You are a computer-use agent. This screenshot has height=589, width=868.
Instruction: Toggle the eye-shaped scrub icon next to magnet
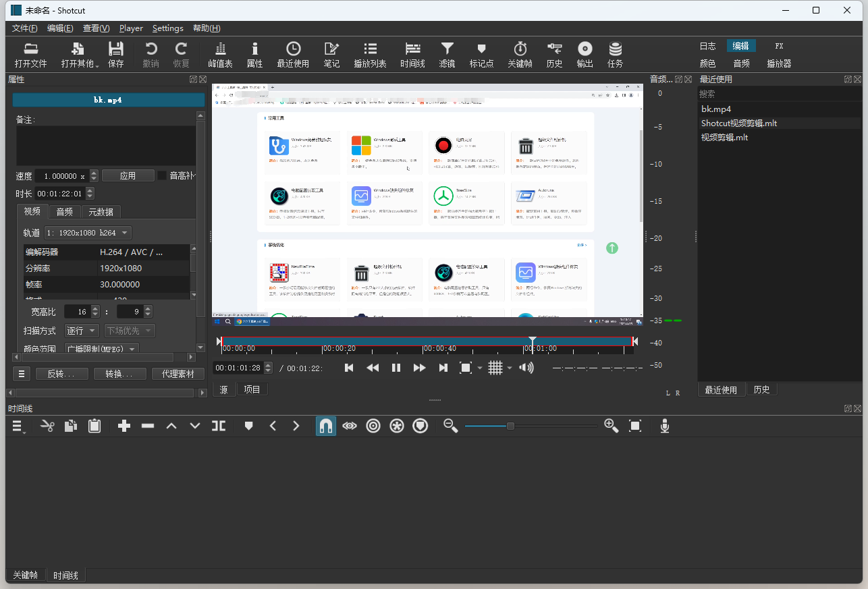(350, 426)
